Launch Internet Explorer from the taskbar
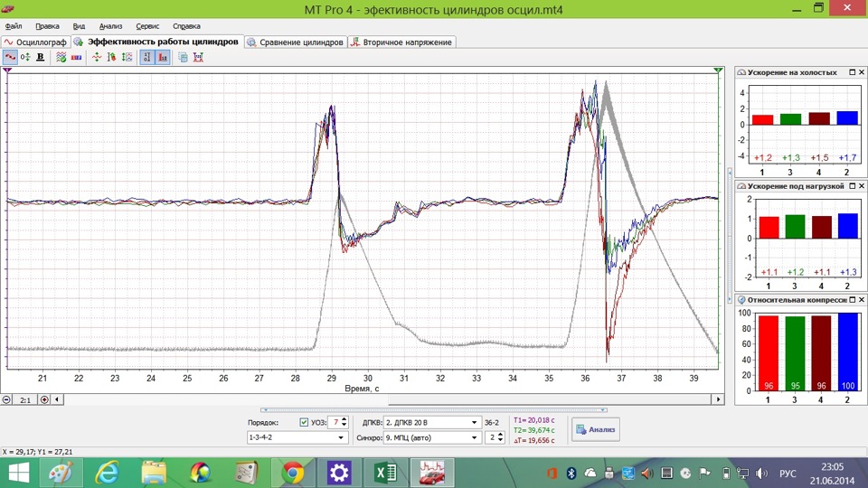This screenshot has height=488, width=868. click(x=107, y=473)
